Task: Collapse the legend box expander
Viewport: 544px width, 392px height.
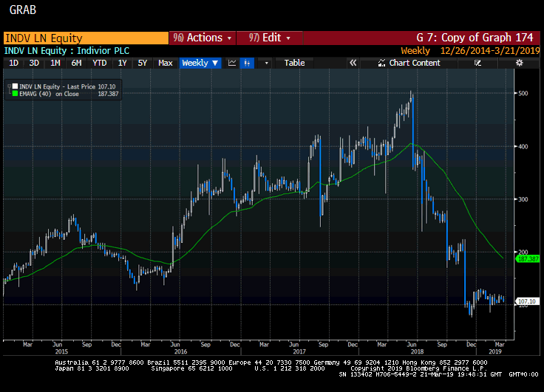Action: [10, 86]
